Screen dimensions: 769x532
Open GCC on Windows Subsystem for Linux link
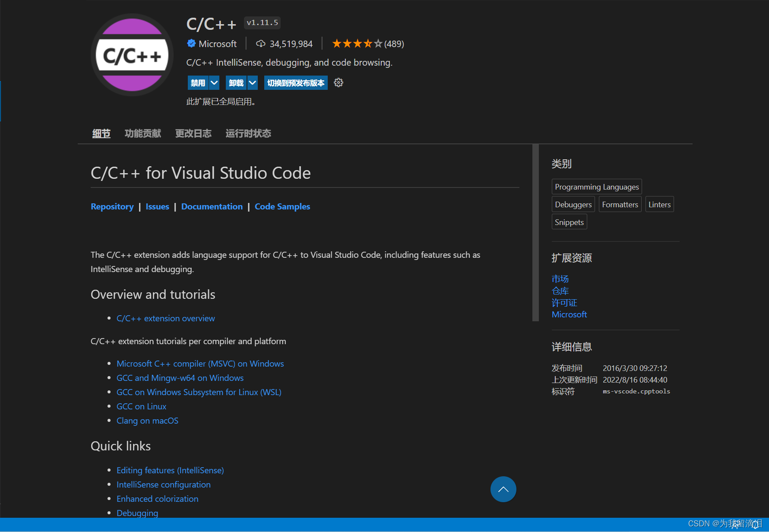pos(199,392)
